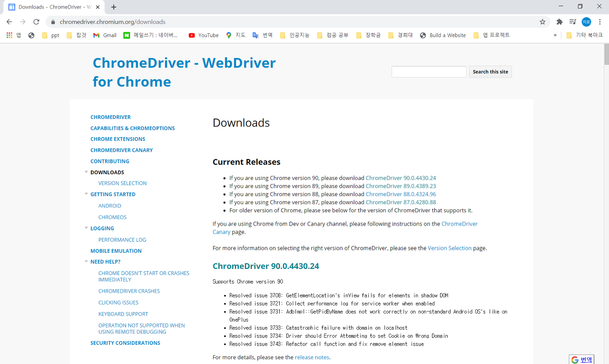Click the forward navigation arrow
Screen dimensions: 609x364
(x=22, y=22)
